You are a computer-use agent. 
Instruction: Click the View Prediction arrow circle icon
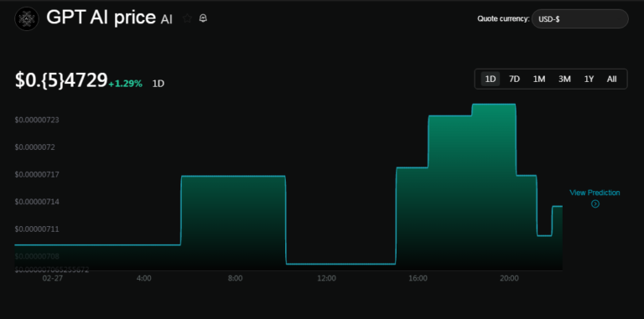pyautogui.click(x=595, y=203)
